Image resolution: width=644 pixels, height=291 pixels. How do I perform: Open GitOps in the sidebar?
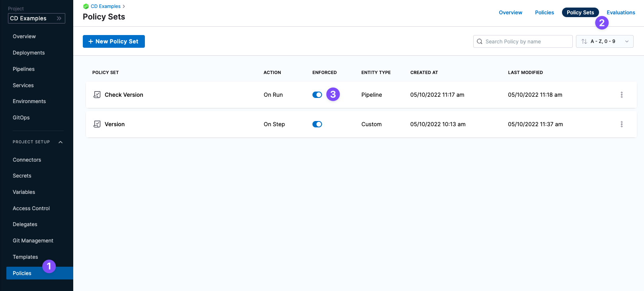click(21, 117)
